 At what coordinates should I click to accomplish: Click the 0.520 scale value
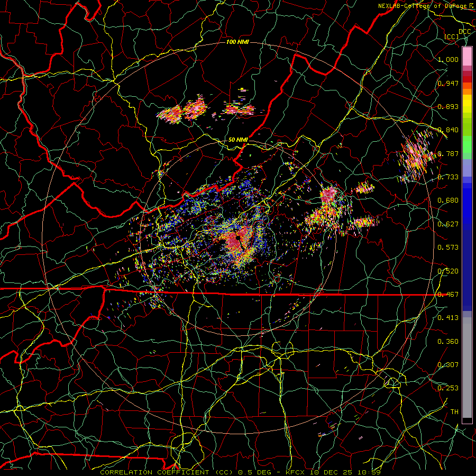448,271
